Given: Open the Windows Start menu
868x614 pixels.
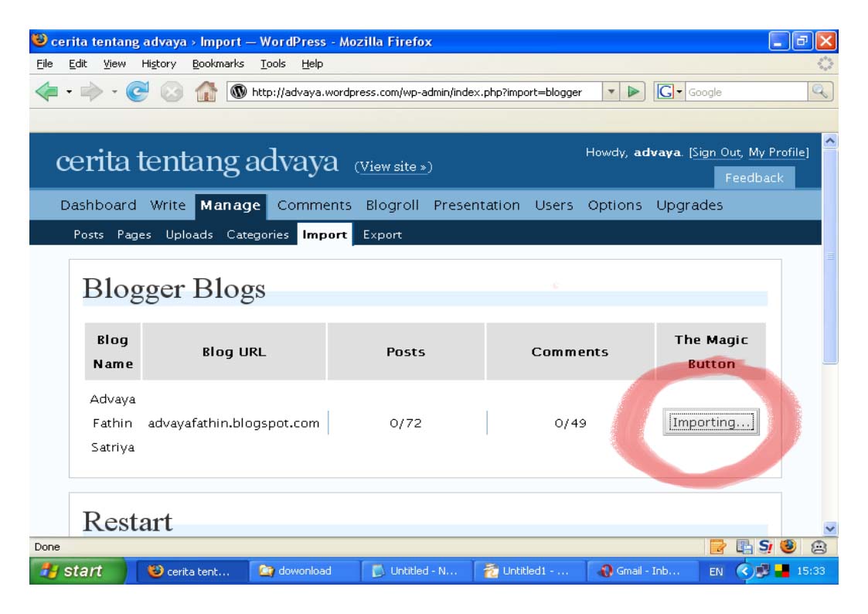Looking at the screenshot, I should click(78, 571).
